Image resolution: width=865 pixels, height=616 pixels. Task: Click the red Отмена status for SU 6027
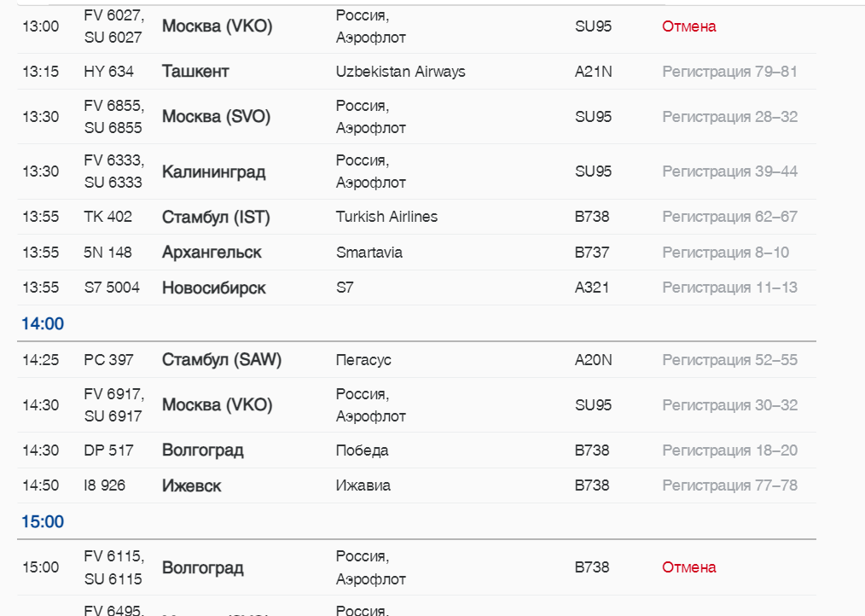(x=688, y=26)
